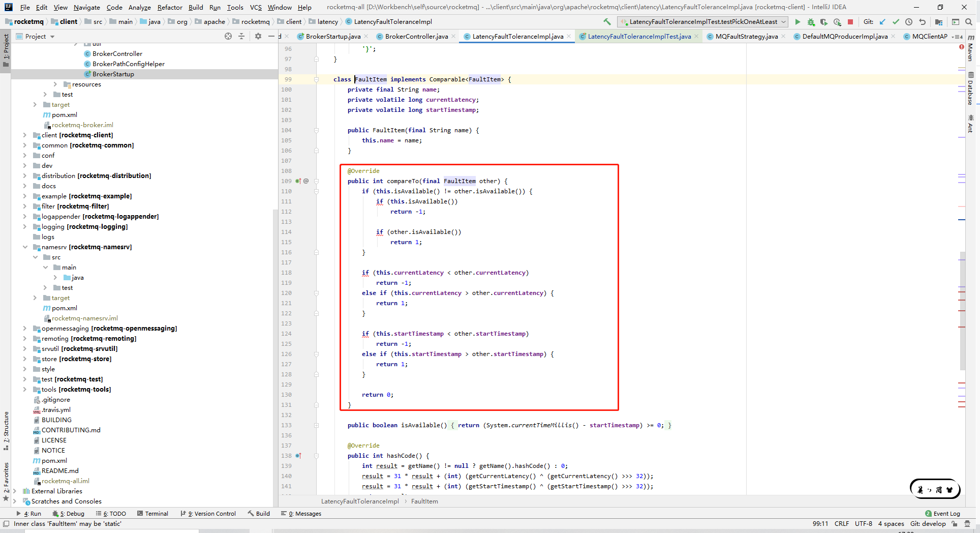Open the Event Log

(943, 514)
